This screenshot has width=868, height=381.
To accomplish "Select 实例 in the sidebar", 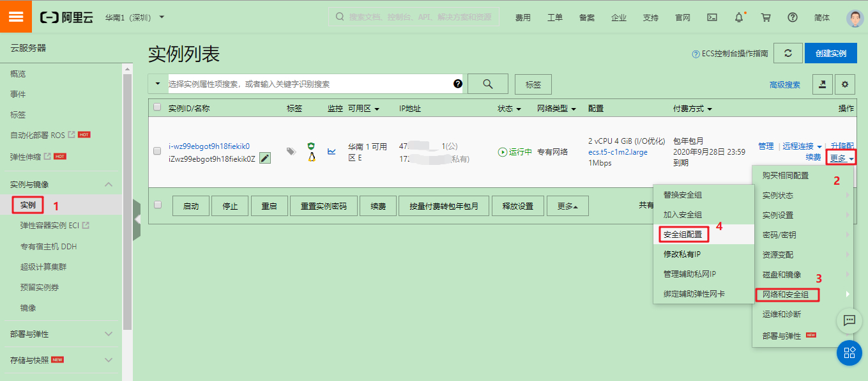I will click(27, 205).
